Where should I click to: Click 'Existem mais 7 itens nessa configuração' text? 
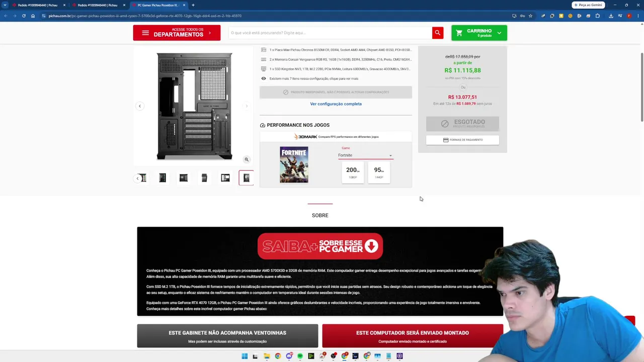314,78
